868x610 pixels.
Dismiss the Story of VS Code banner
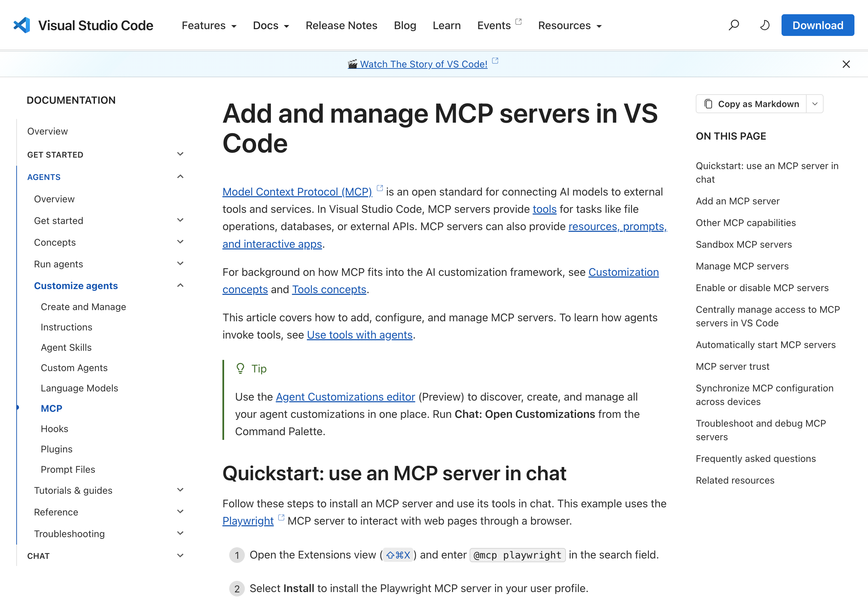(x=846, y=64)
